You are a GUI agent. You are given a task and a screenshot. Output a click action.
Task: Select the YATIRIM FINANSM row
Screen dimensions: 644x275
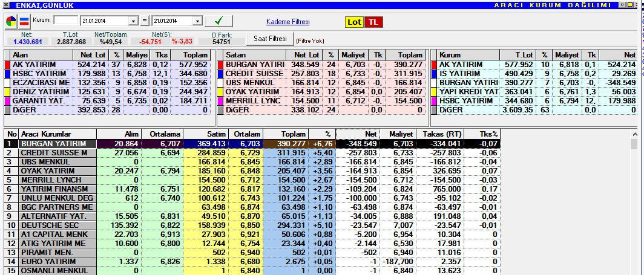pyautogui.click(x=252, y=189)
